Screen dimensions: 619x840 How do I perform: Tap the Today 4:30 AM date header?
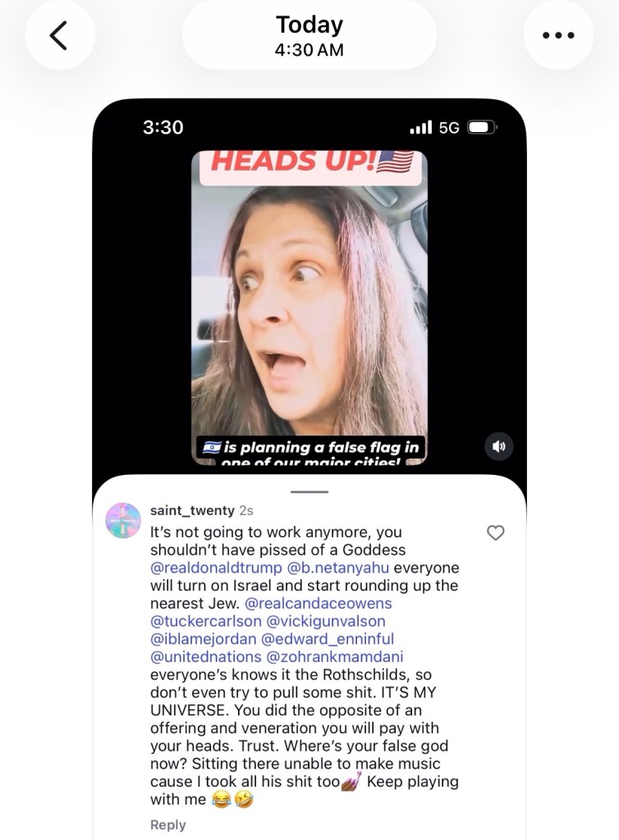pos(309,35)
